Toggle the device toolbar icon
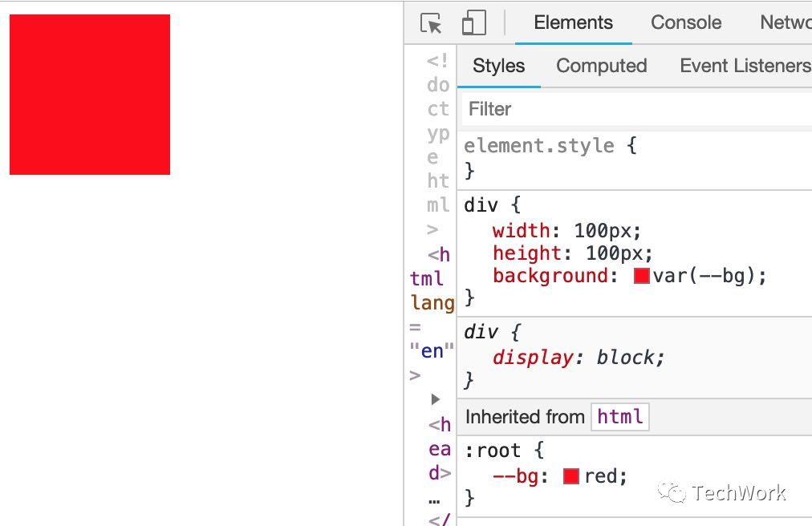This screenshot has width=812, height=526. point(474,23)
